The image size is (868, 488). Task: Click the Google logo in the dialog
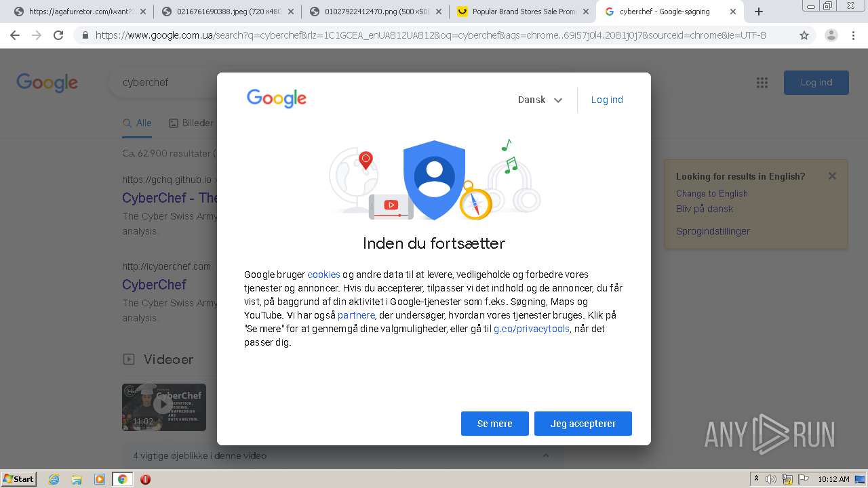(277, 99)
